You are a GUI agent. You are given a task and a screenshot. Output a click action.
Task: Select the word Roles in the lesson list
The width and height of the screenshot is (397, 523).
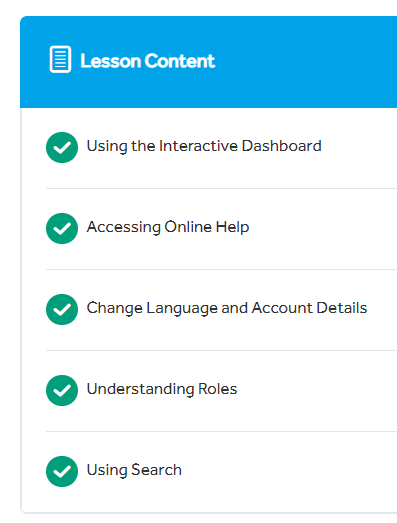[x=218, y=389]
